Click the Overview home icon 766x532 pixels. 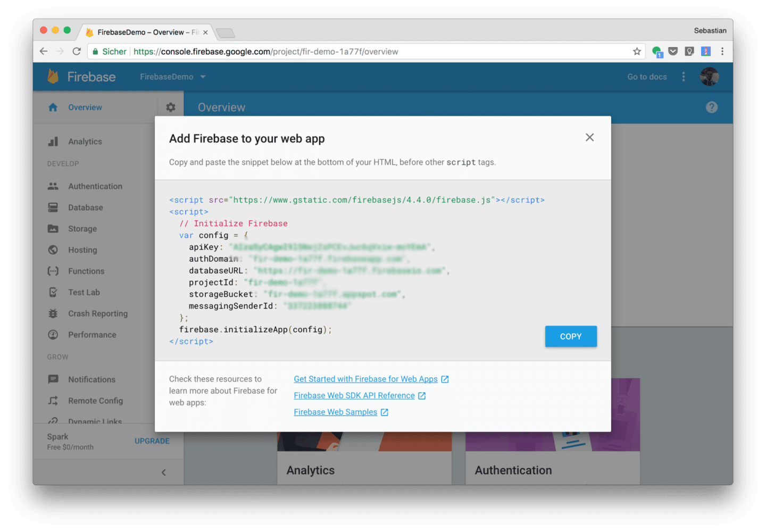[x=53, y=107]
